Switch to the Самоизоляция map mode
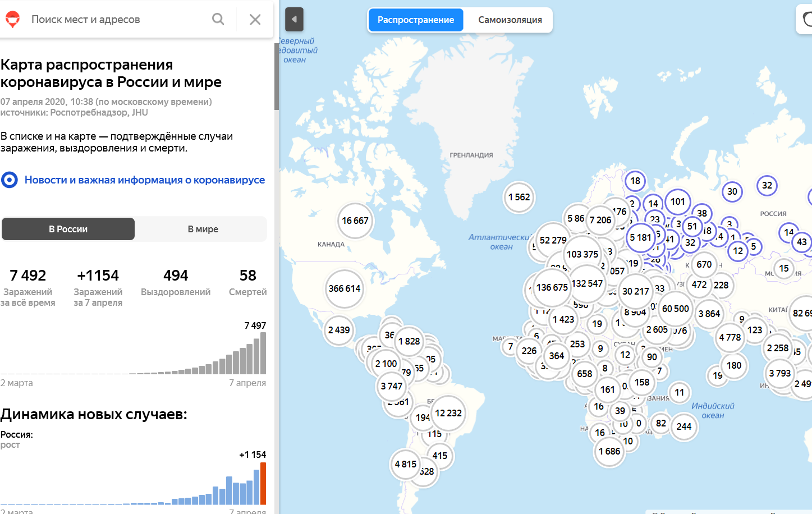 click(510, 20)
